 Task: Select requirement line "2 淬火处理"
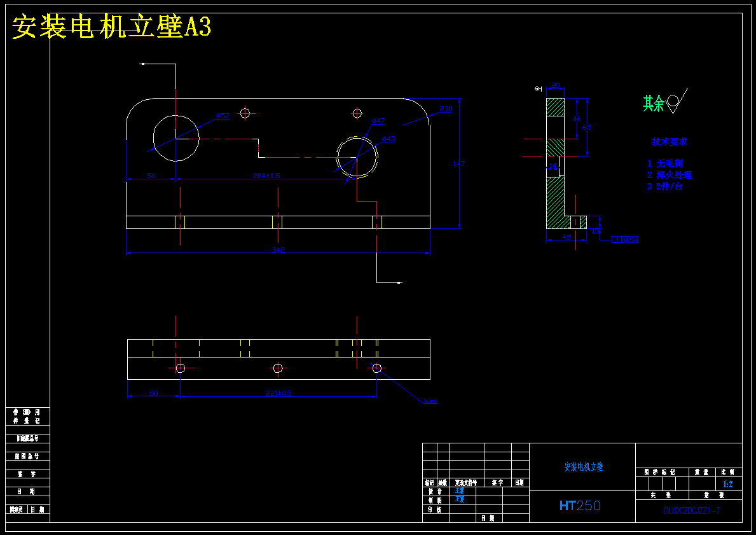670,175
